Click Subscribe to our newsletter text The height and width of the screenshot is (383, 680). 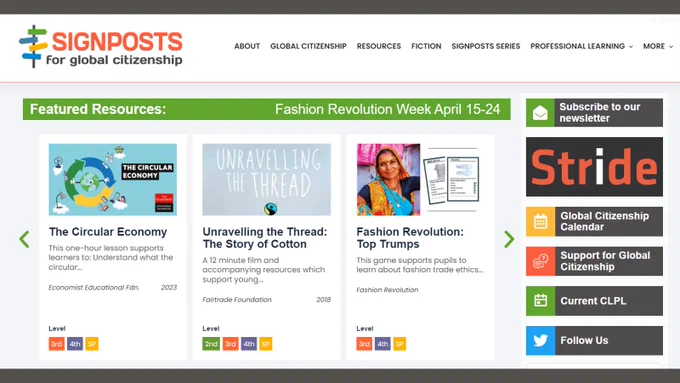click(x=599, y=113)
